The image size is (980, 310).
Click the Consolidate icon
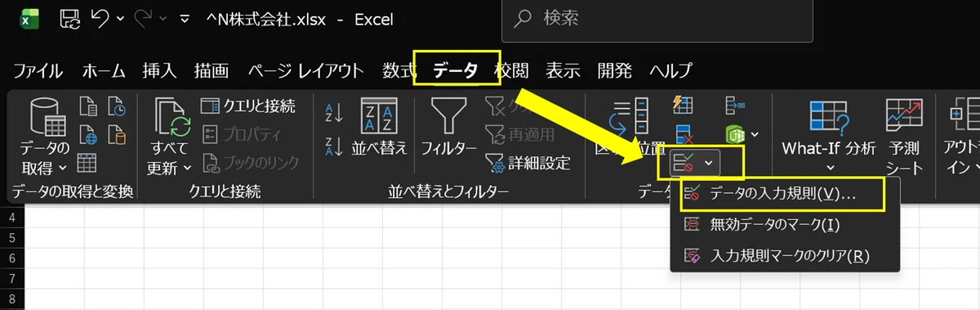point(734,106)
